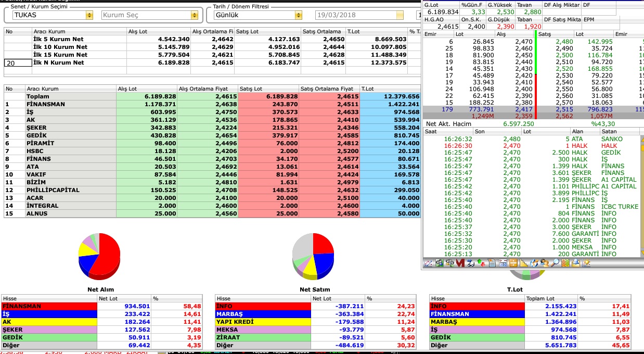The width and height of the screenshot is (644, 354).
Task: Click the envelope alert icon in toolbar
Action: pos(576,263)
